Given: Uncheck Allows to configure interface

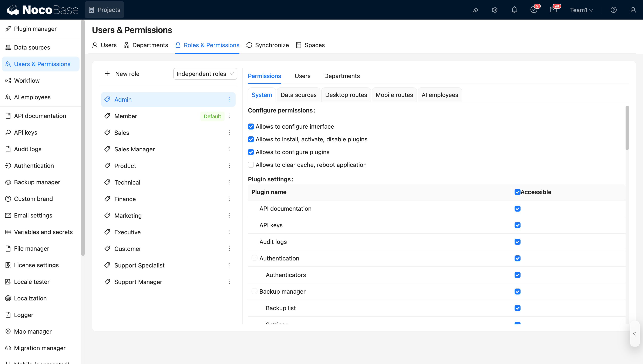Looking at the screenshot, I should tap(251, 127).
